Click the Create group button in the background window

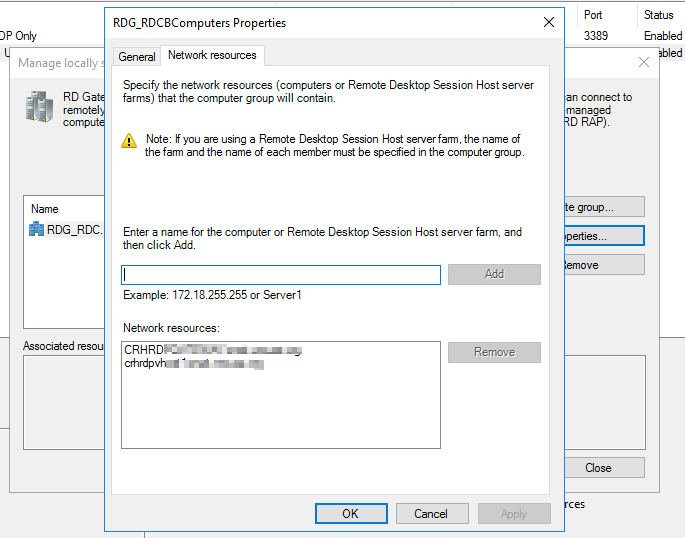(x=605, y=207)
